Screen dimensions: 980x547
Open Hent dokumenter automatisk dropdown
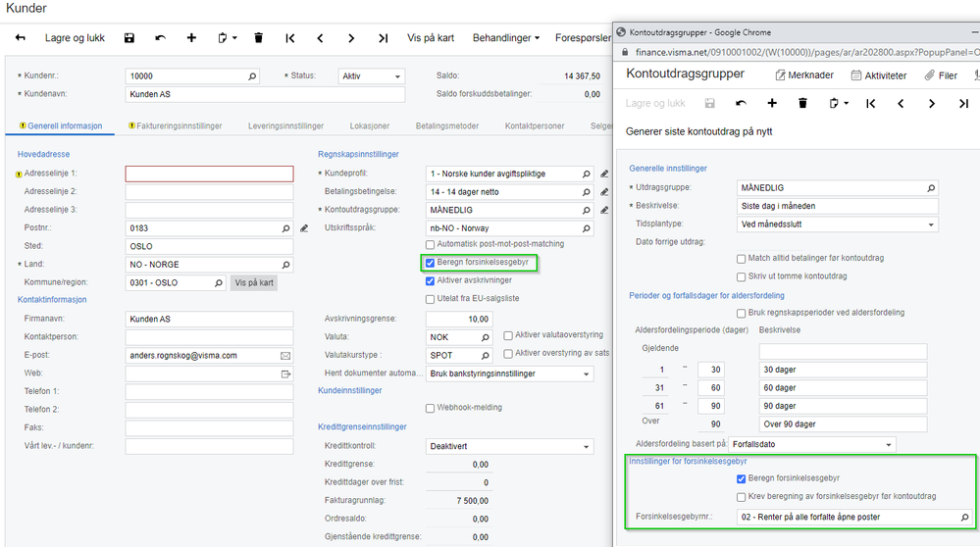[x=509, y=374]
